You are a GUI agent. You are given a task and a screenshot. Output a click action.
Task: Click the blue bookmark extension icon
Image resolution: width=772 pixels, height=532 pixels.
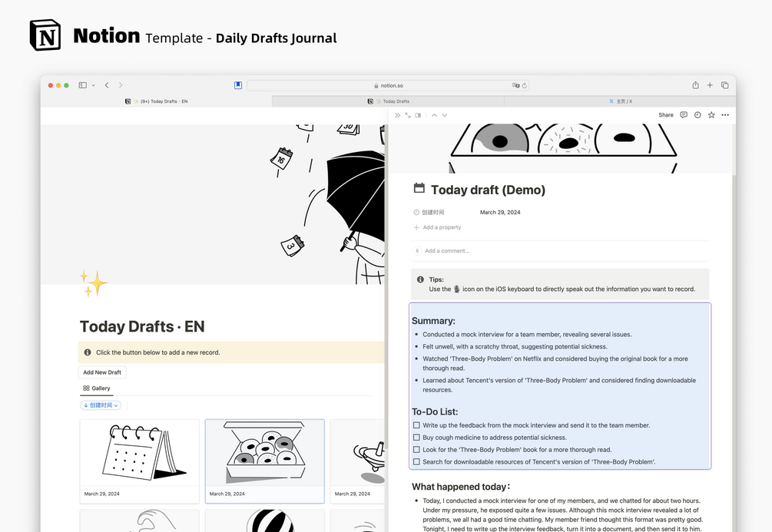pos(238,85)
